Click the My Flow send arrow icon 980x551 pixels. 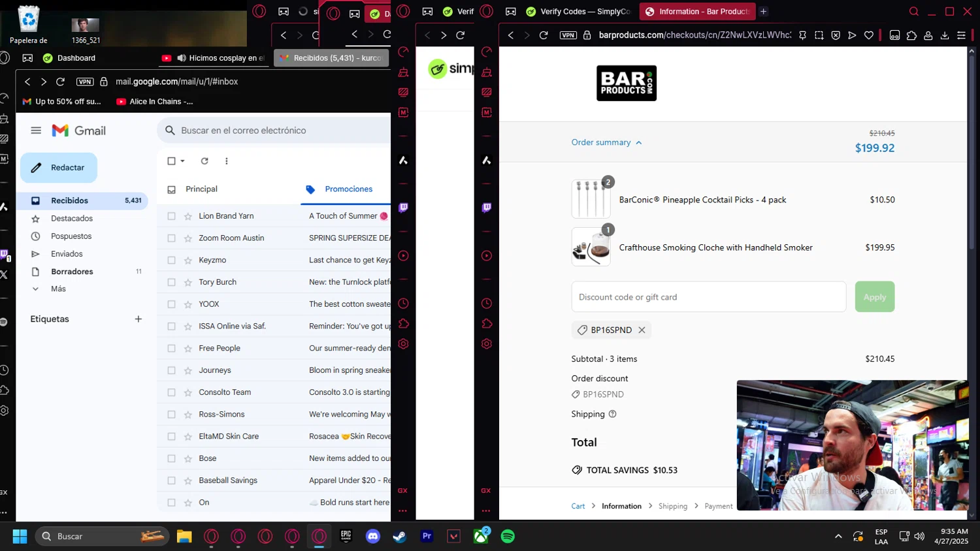(x=852, y=35)
